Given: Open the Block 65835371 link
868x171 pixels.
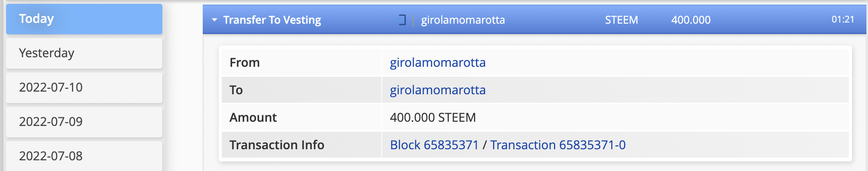Looking at the screenshot, I should (434, 145).
